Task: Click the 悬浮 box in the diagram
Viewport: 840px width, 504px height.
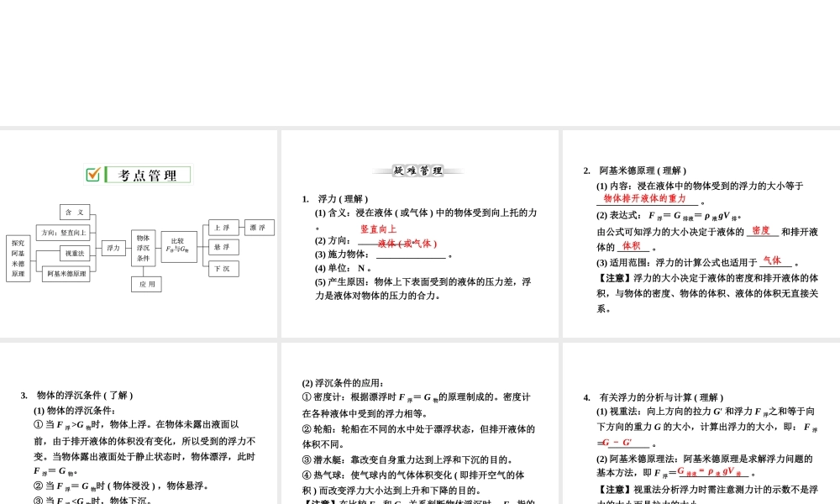Action: click(223, 248)
